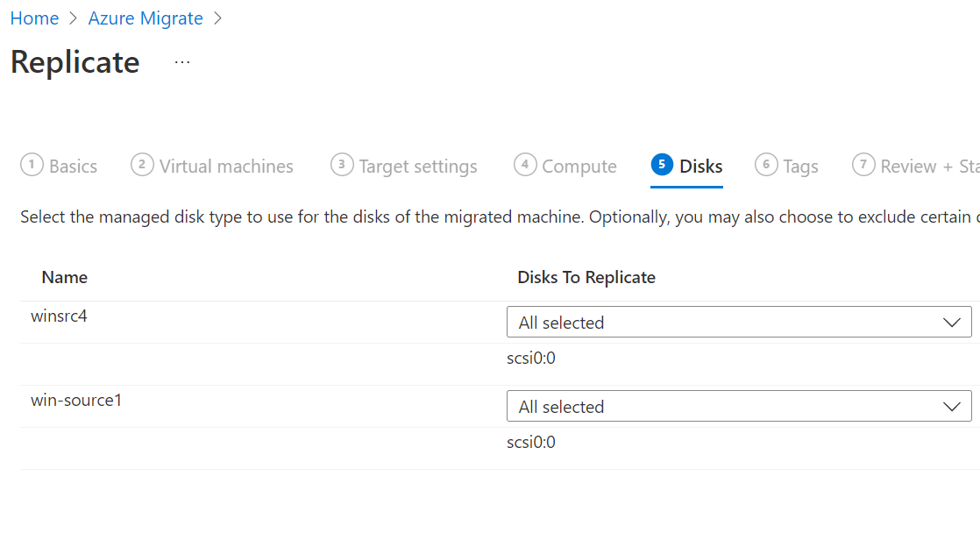This screenshot has width=980, height=540.
Task: Click the step 1 circle icon
Action: [x=32, y=165]
